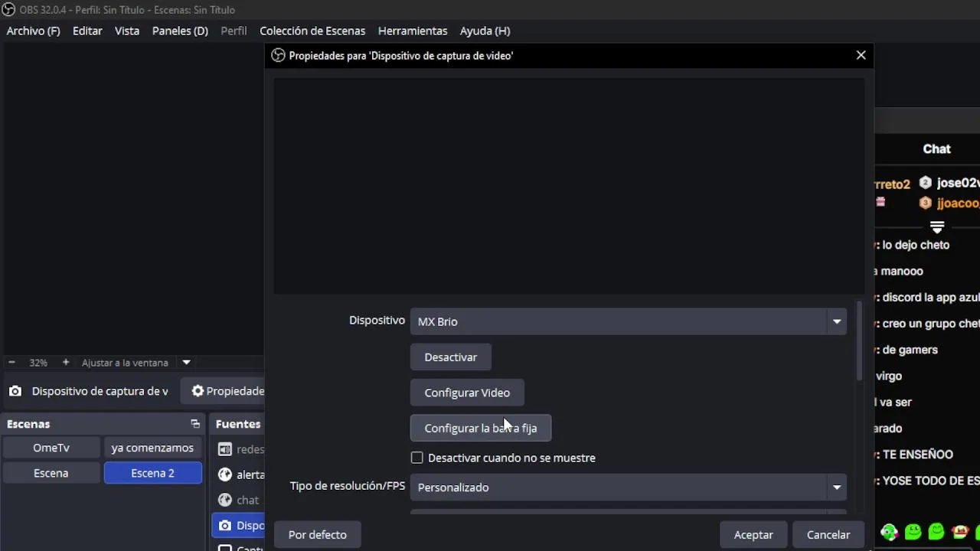Viewport: 980px width, 551px height.
Task: Click silver badge icon next to jose02v
Action: [x=925, y=183]
